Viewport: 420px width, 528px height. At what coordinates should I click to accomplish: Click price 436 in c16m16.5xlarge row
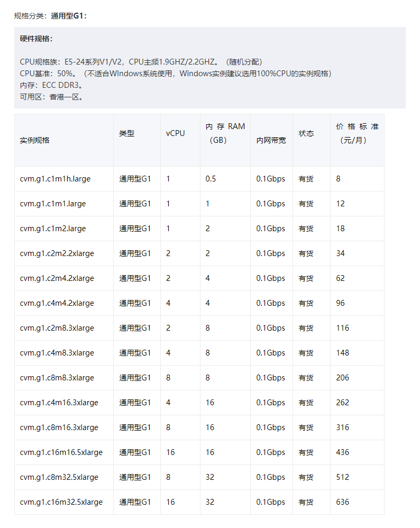343,452
